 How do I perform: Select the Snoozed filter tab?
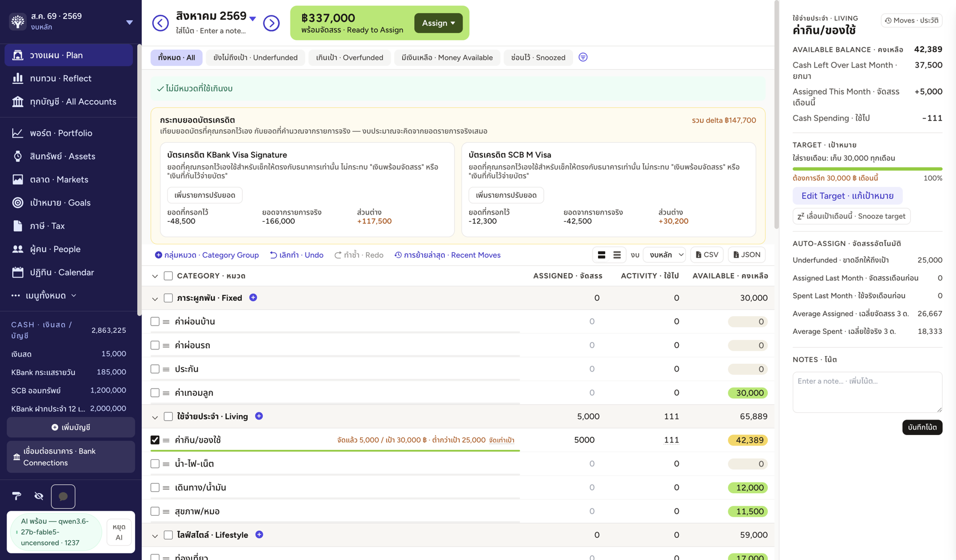tap(538, 57)
